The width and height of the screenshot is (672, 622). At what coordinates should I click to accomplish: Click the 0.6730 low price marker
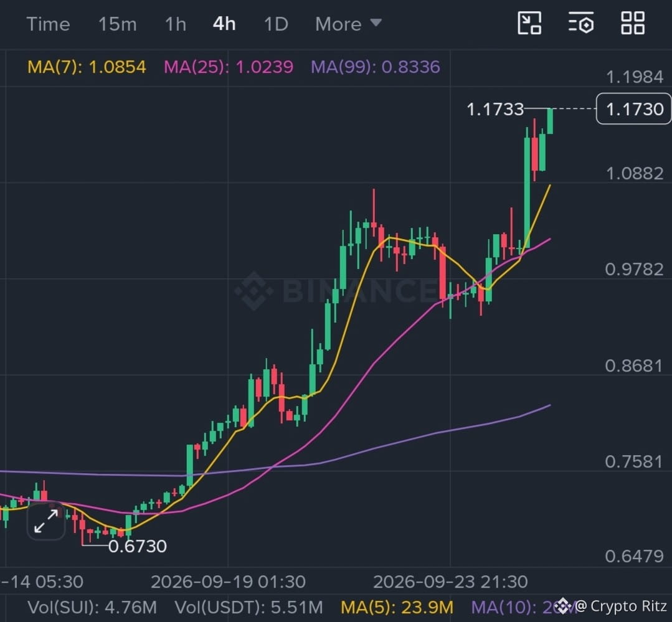(137, 546)
